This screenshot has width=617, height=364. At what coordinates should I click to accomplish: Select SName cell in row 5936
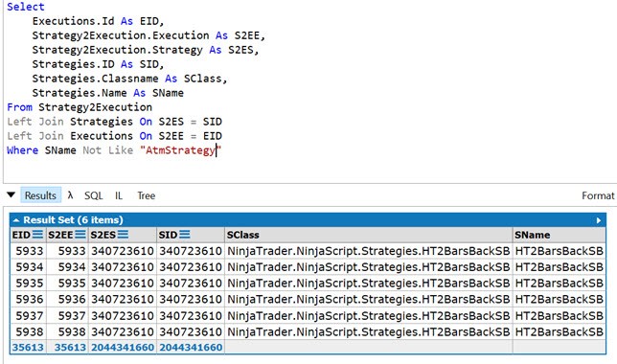[x=559, y=300]
